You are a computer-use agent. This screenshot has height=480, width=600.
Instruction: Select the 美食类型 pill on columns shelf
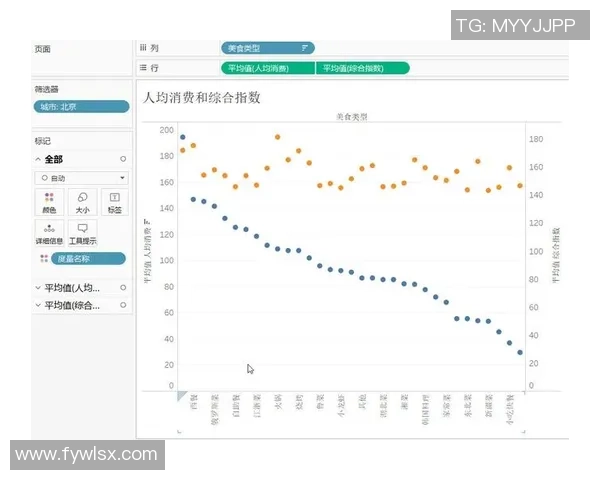[268, 48]
